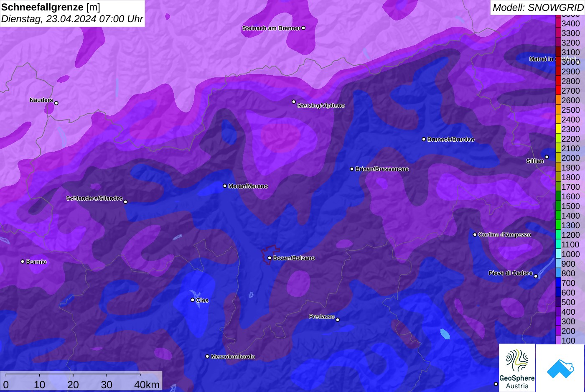Select the Predazzo marker dot

coord(338,320)
